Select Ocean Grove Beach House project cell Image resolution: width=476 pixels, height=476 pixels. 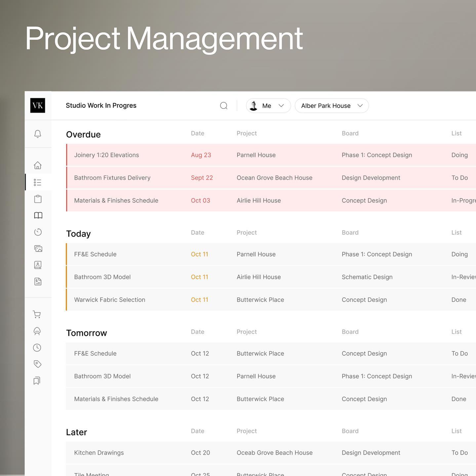275,178
